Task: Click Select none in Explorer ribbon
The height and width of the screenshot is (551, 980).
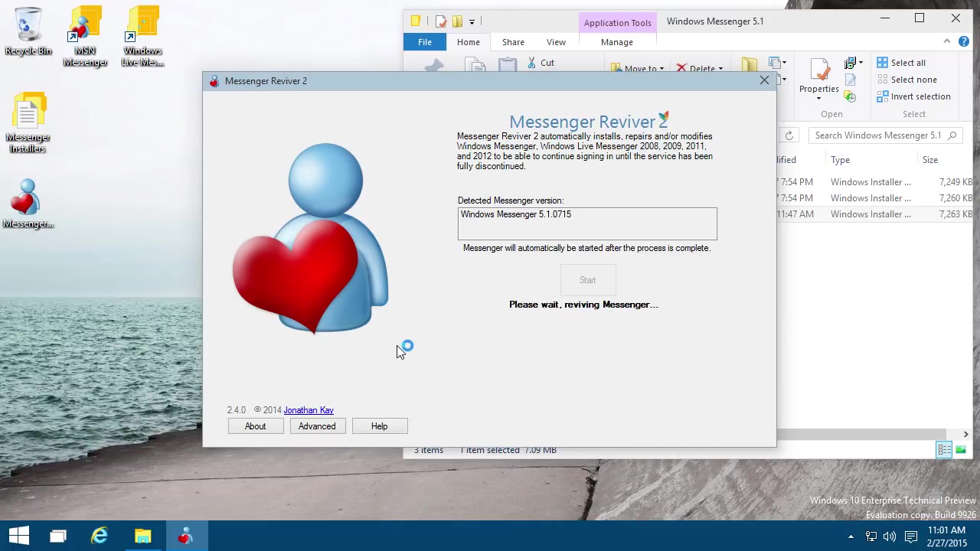Action: (906, 80)
